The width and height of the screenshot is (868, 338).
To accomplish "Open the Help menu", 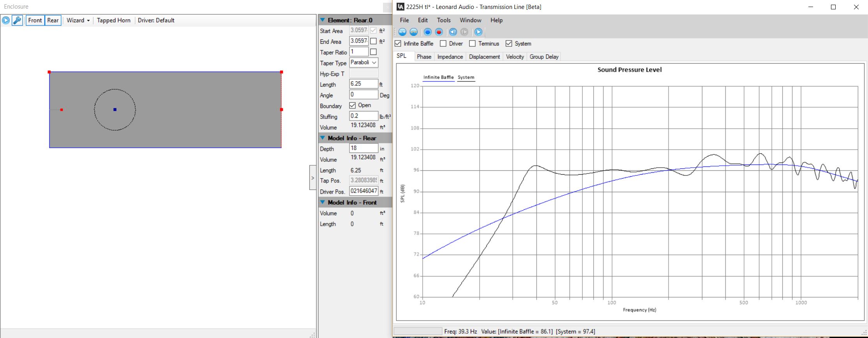I will pyautogui.click(x=496, y=20).
